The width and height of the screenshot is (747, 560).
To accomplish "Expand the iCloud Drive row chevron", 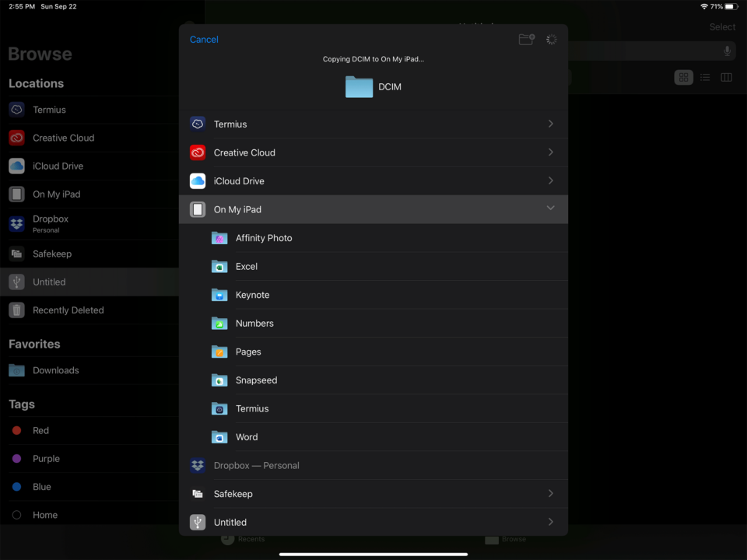I will [550, 180].
